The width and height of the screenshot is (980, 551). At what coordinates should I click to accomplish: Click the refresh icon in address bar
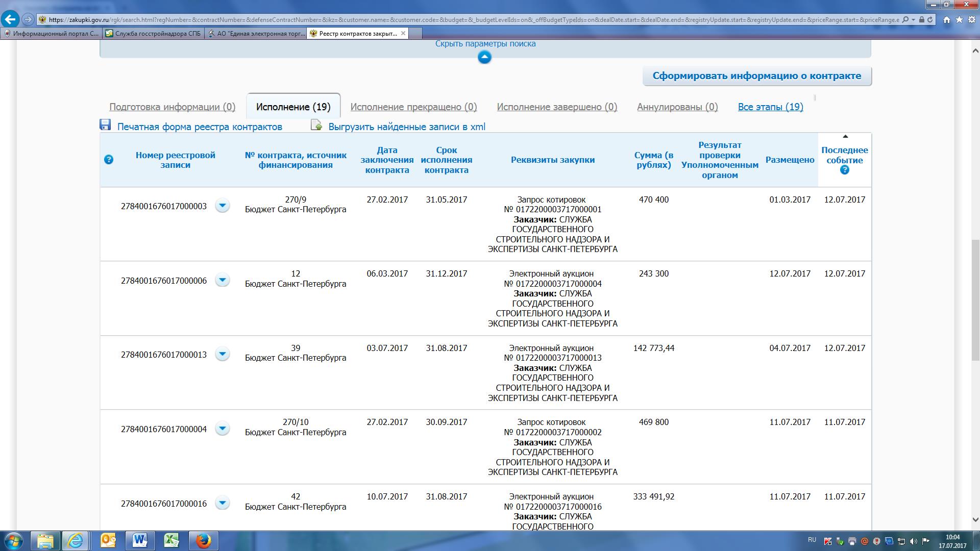(x=930, y=19)
